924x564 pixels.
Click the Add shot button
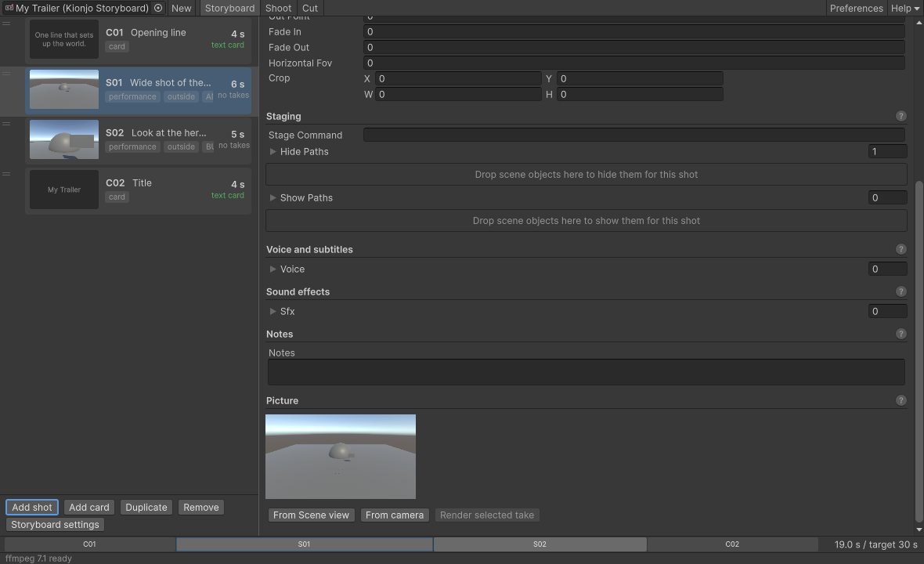(32, 508)
